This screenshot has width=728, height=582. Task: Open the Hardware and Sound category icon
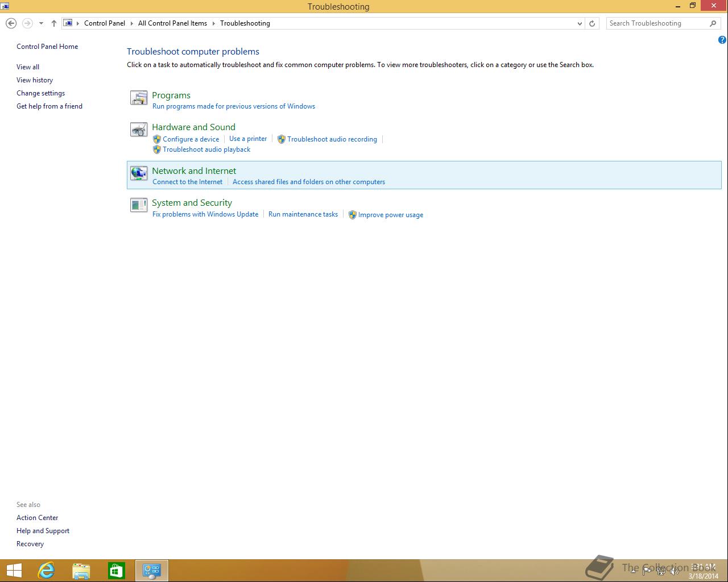[139, 130]
